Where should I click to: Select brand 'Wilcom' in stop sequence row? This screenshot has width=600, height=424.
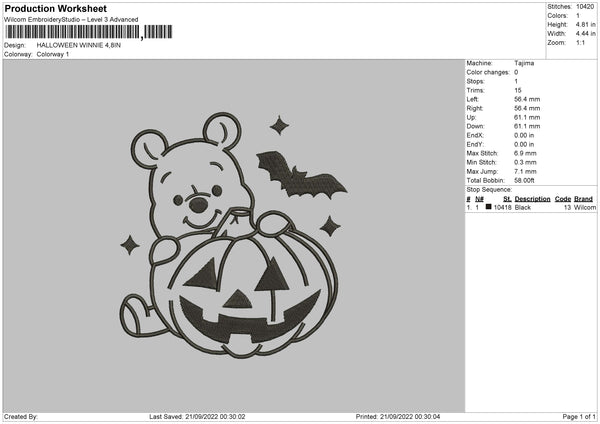(585, 207)
